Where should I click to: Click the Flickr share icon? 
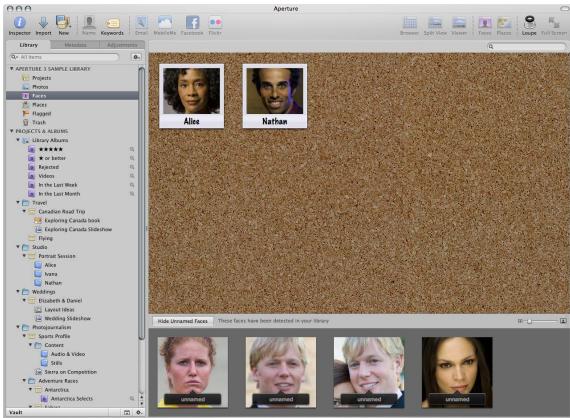coord(215,23)
